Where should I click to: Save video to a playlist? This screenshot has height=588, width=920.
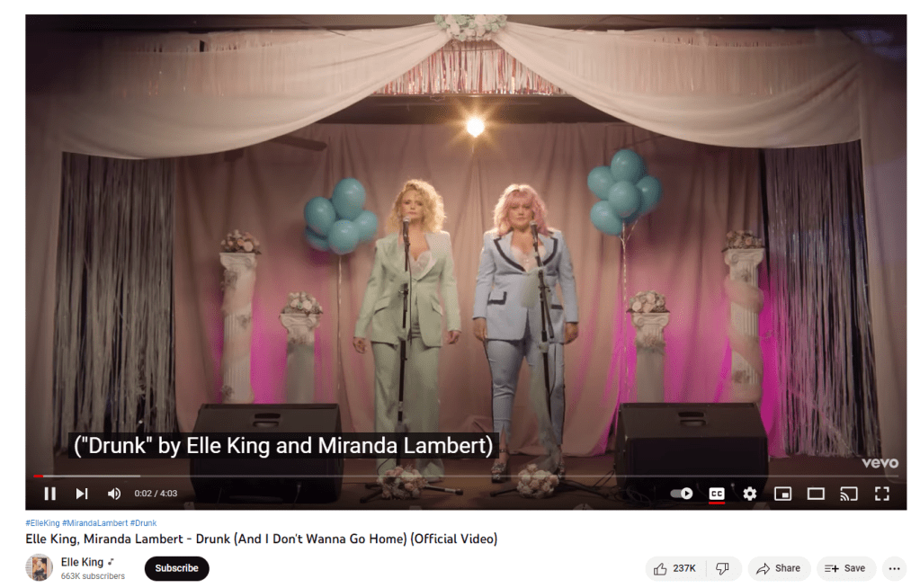point(845,568)
